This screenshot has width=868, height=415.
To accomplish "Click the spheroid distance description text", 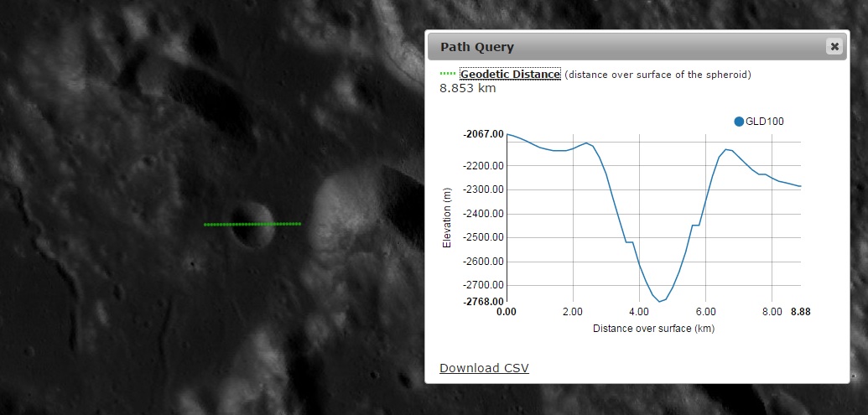I will (657, 75).
